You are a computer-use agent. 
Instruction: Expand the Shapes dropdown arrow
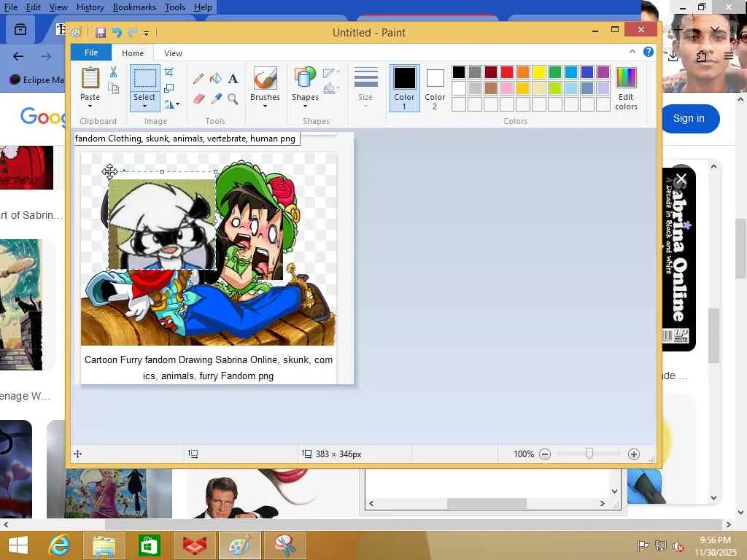[305, 106]
